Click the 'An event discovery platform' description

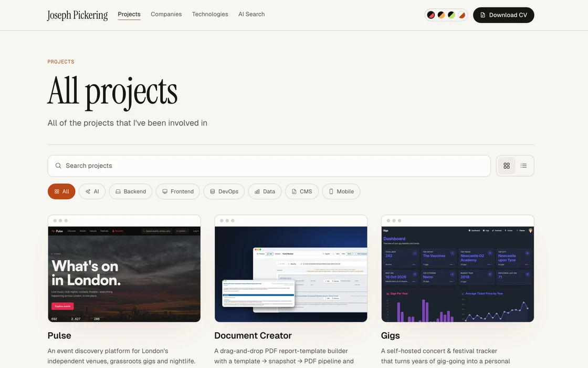(x=121, y=356)
